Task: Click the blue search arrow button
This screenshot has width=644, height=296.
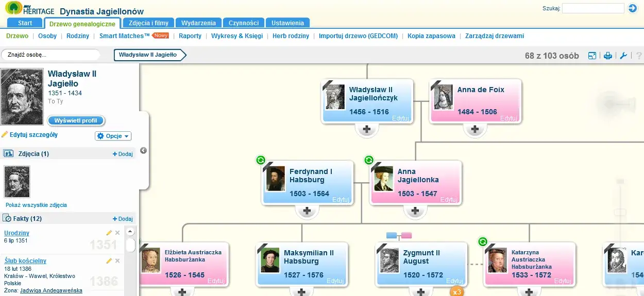Action: click(x=633, y=8)
